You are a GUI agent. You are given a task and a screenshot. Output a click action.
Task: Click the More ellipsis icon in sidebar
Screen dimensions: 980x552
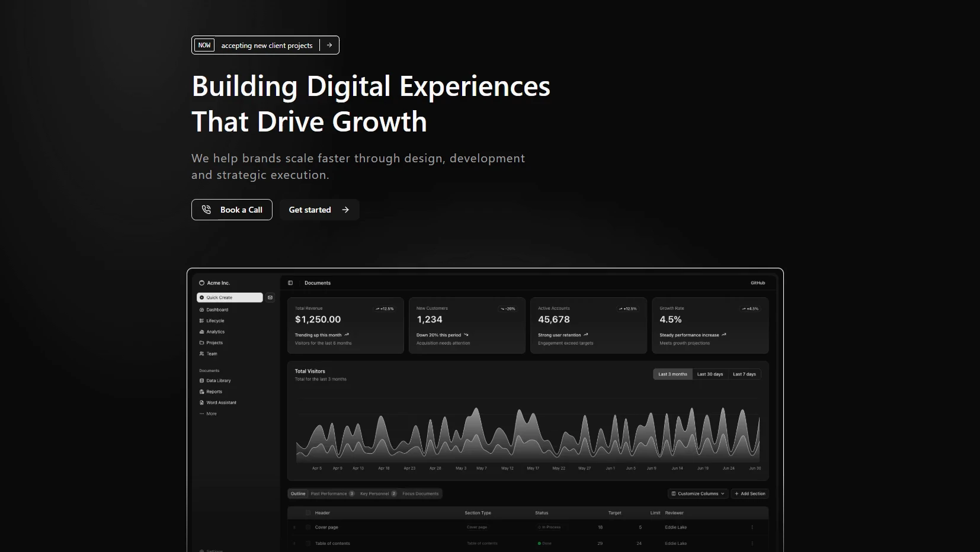(x=201, y=414)
